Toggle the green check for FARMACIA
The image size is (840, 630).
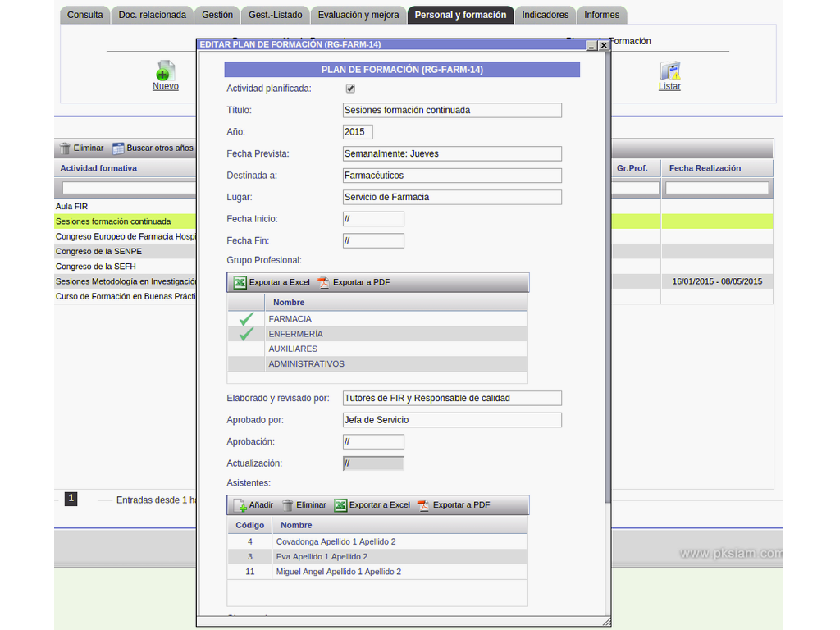click(x=246, y=319)
